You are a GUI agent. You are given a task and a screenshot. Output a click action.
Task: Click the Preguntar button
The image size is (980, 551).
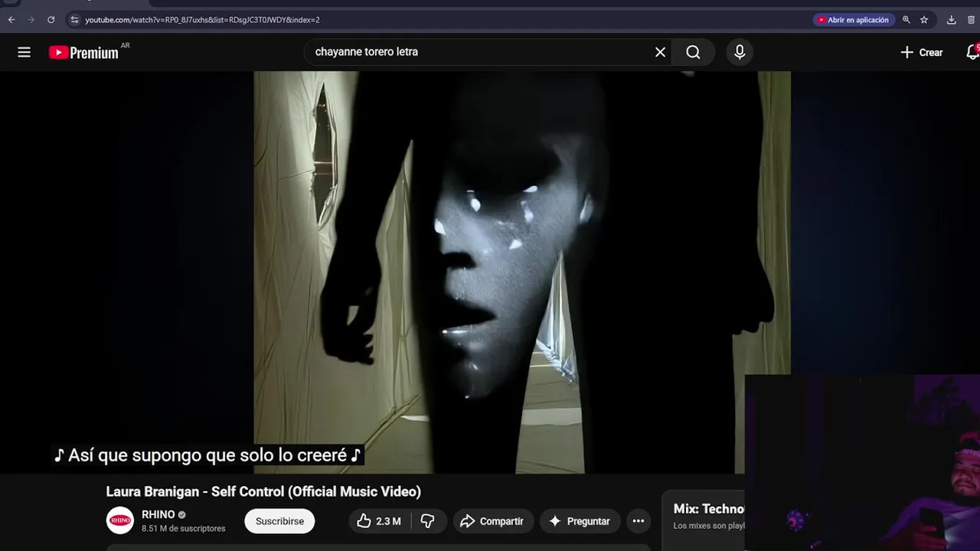pyautogui.click(x=580, y=521)
